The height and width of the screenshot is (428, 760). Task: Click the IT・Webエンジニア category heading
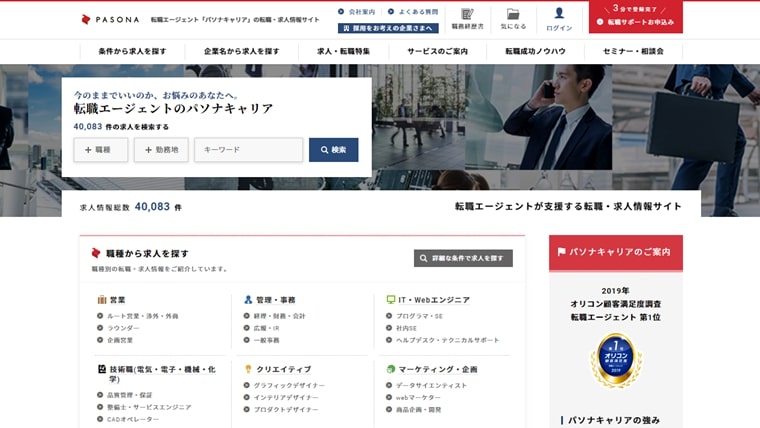click(434, 300)
